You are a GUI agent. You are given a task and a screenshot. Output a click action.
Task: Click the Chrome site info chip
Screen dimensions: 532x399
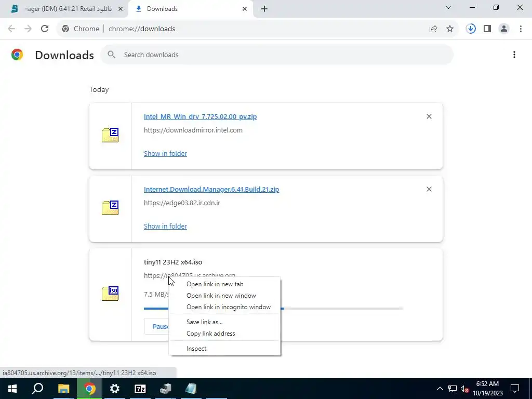81,29
